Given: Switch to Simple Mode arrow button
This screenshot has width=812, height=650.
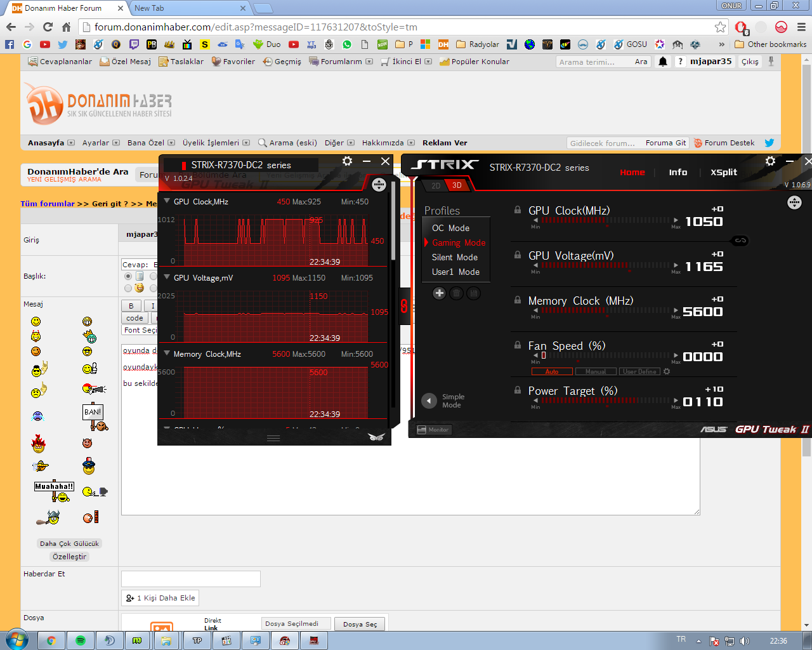Looking at the screenshot, I should pyautogui.click(x=429, y=401).
